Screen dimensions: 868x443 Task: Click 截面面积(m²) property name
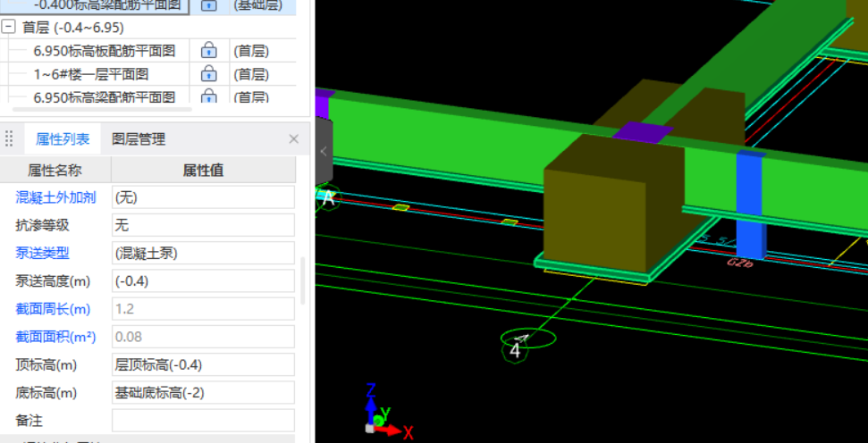55,337
